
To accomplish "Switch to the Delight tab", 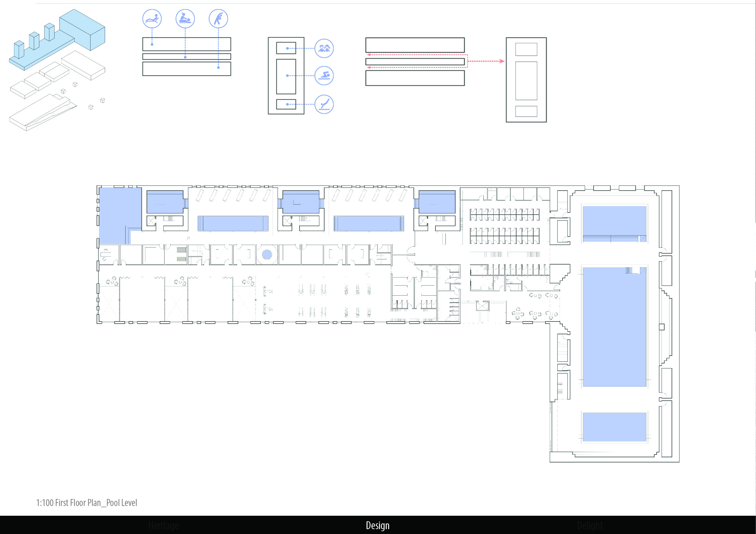I will 590,525.
